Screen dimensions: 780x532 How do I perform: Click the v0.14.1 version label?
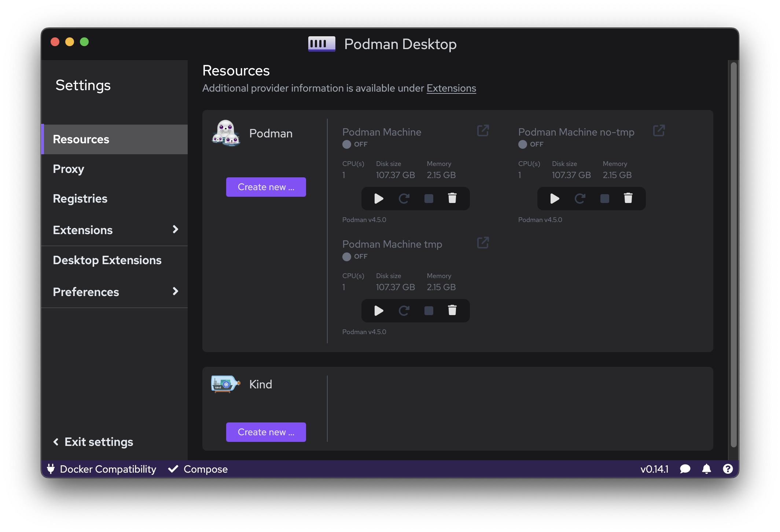pos(654,469)
